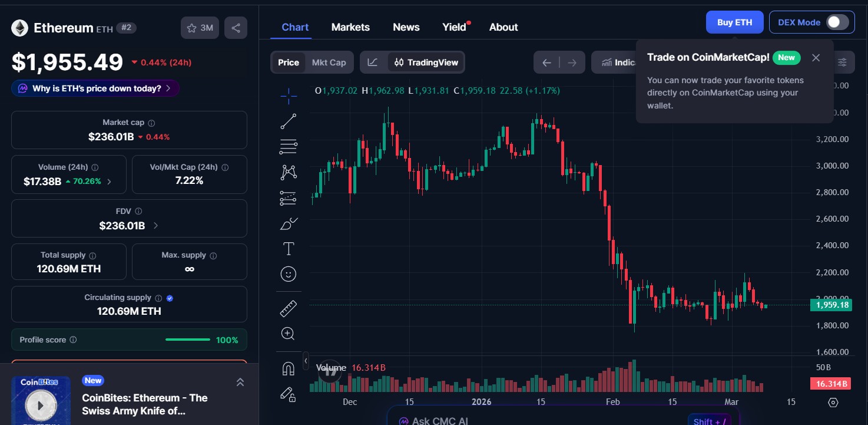This screenshot has height=425, width=868.
Task: Switch to the Markets tab
Action: [350, 27]
